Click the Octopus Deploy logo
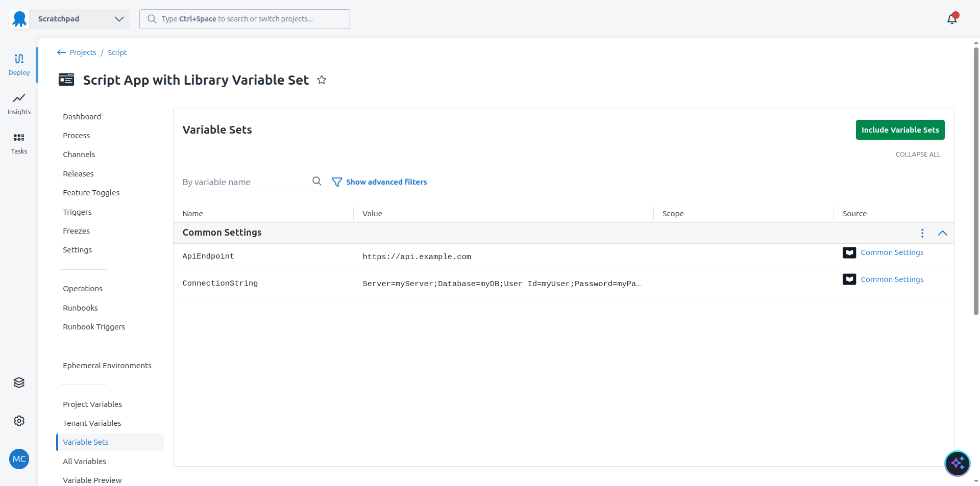 pos(19,19)
